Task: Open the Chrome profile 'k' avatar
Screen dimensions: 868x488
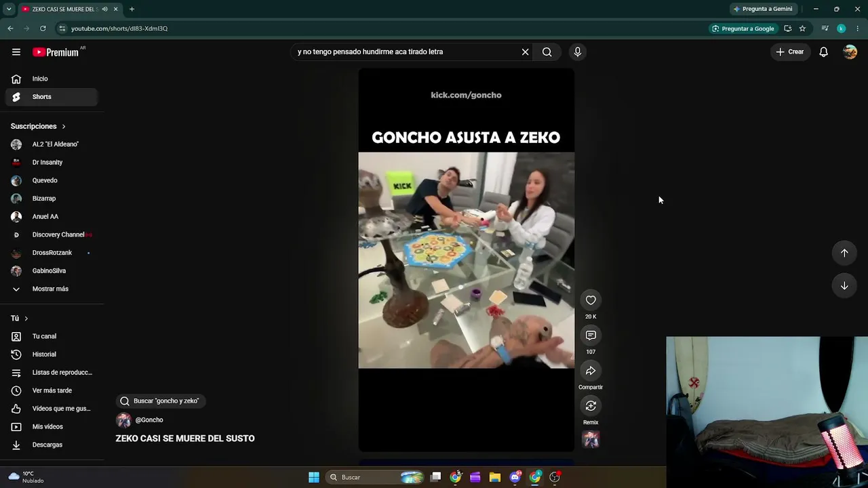Action: pos(841,28)
